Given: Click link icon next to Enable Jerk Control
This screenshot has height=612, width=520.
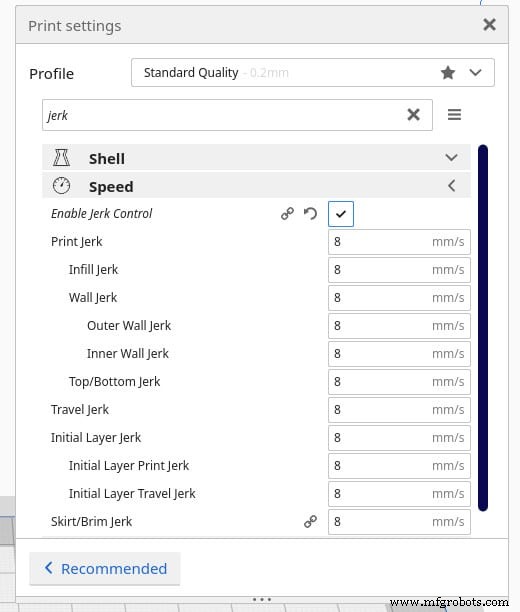Looking at the screenshot, I should tap(287, 213).
